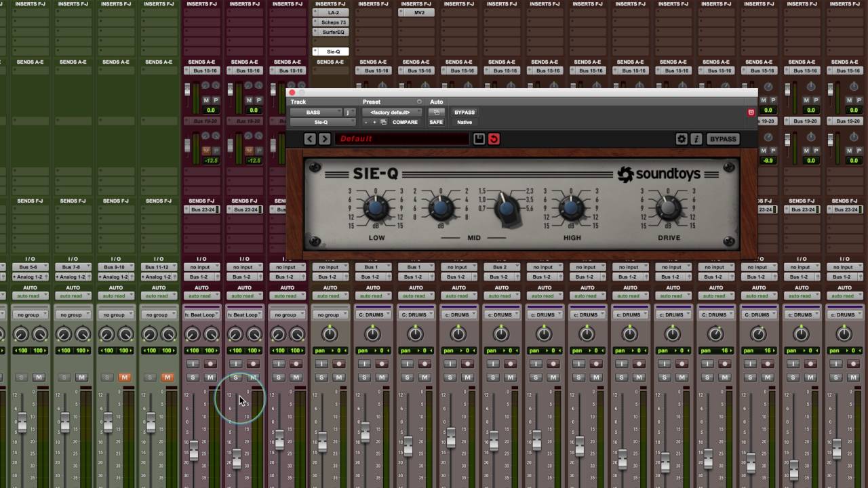This screenshot has height=488, width=868.
Task: Go to next Soundtoys preset arrow
Action: 324,139
